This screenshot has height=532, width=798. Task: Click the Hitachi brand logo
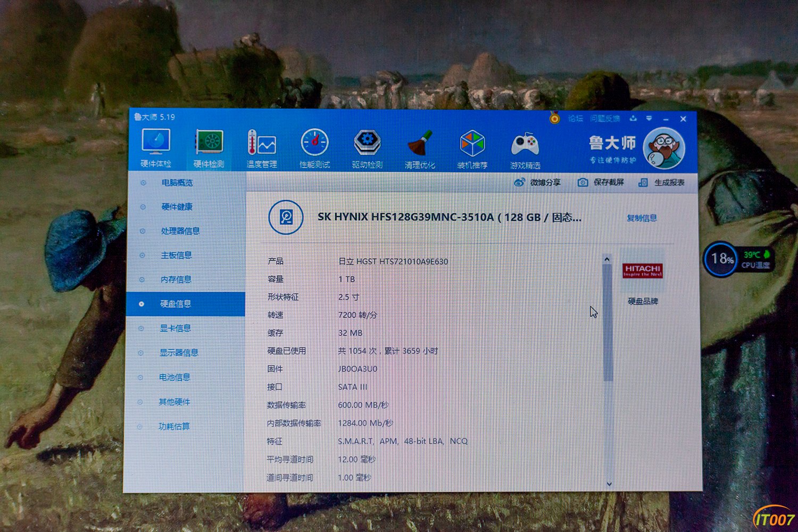click(643, 270)
